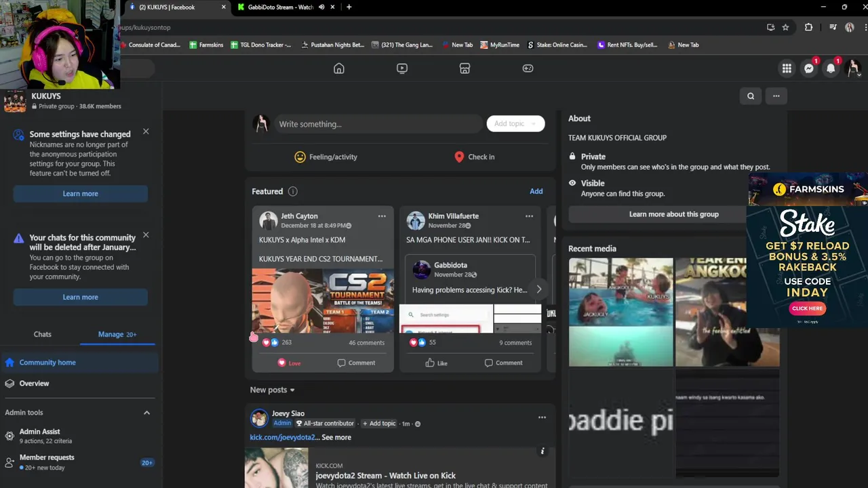Expand 'See more' on Joevy Siao post
This screenshot has height=488, width=868.
336,437
